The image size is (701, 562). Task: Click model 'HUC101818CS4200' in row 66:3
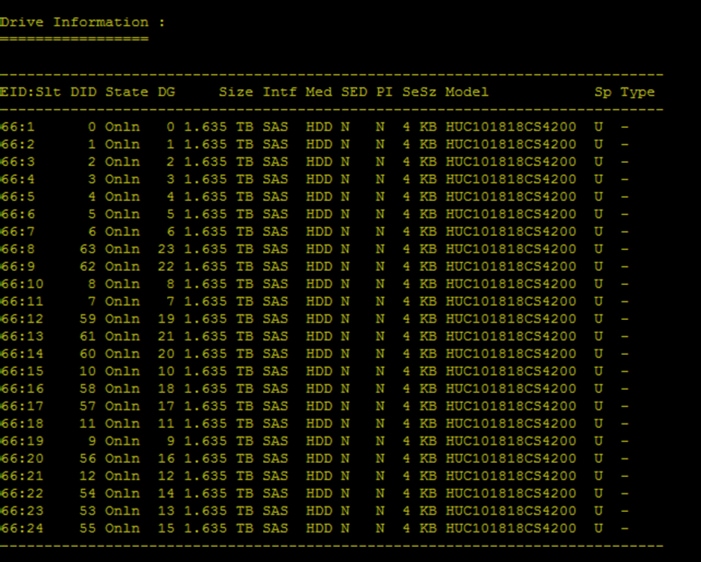pos(511,162)
